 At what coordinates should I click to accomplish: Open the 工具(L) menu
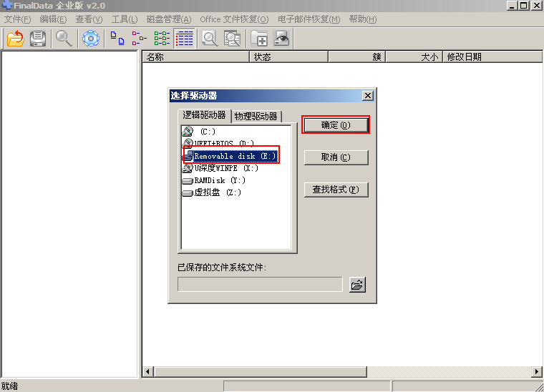[x=125, y=19]
